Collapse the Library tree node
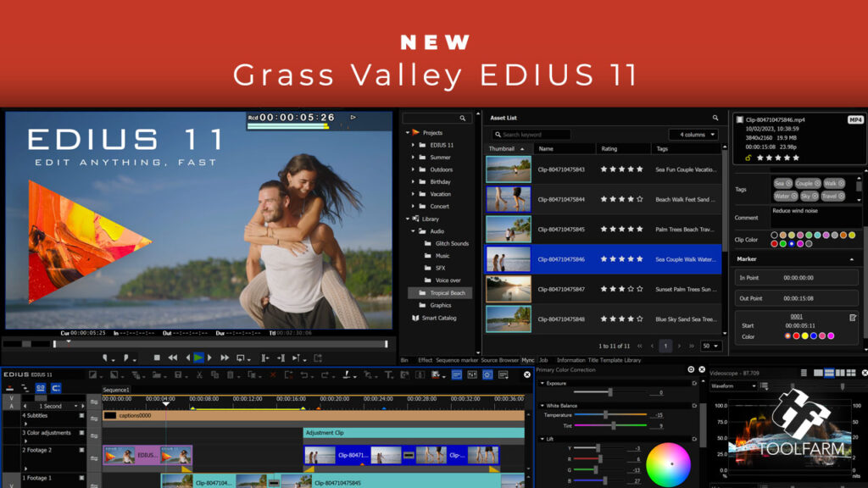868x488 pixels. click(408, 219)
